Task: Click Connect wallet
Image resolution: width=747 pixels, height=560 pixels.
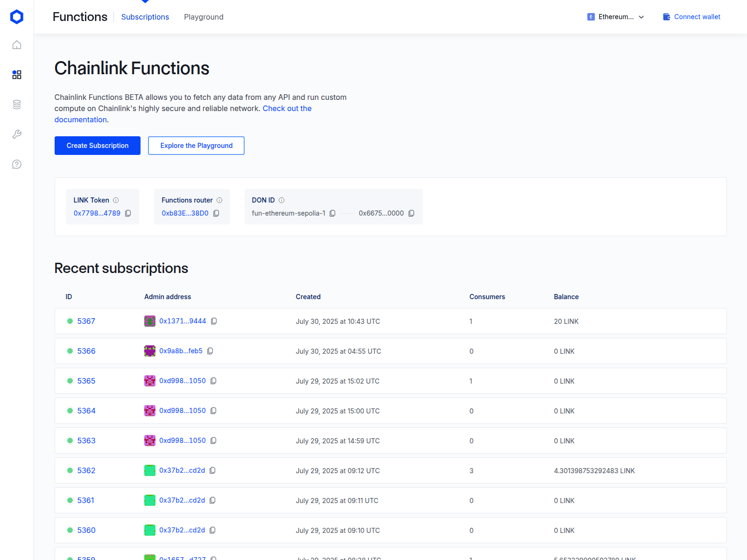Action: coord(697,17)
